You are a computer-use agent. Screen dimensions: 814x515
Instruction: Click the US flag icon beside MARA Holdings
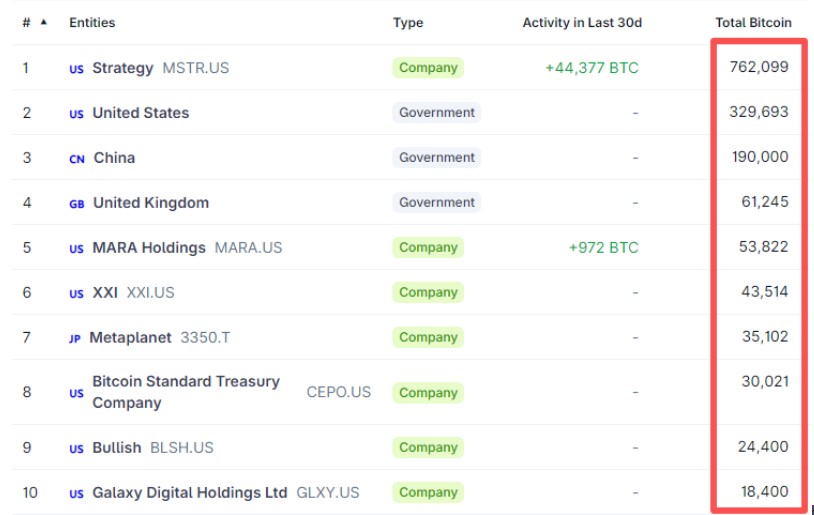[x=76, y=249]
